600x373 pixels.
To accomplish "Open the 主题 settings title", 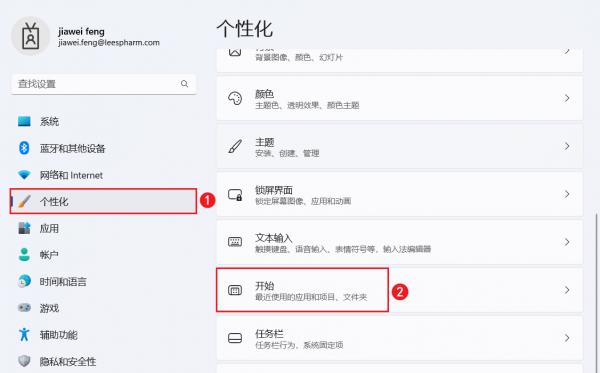I will pos(264,142).
